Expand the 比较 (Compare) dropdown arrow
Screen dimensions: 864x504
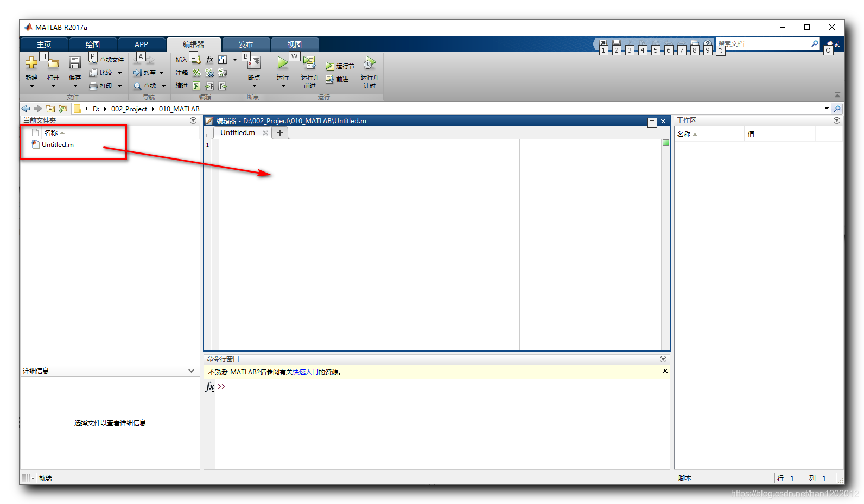pyautogui.click(x=120, y=73)
